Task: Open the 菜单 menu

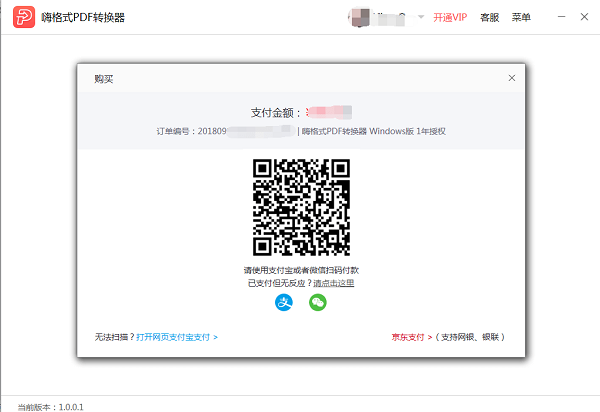Action: 521,17
